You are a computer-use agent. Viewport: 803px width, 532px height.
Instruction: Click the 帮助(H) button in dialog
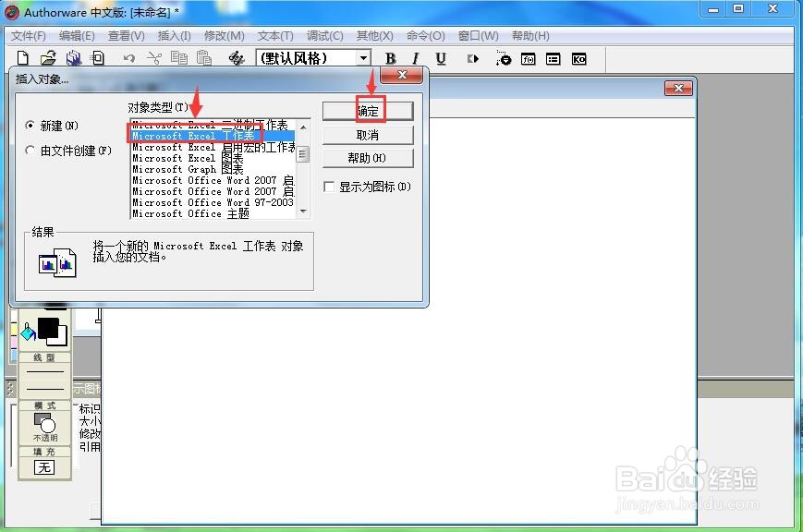click(x=368, y=158)
